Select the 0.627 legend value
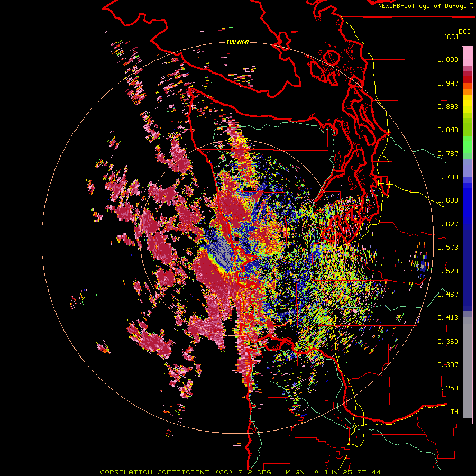Image resolution: width=476 pixels, height=476 pixels. 448,224
